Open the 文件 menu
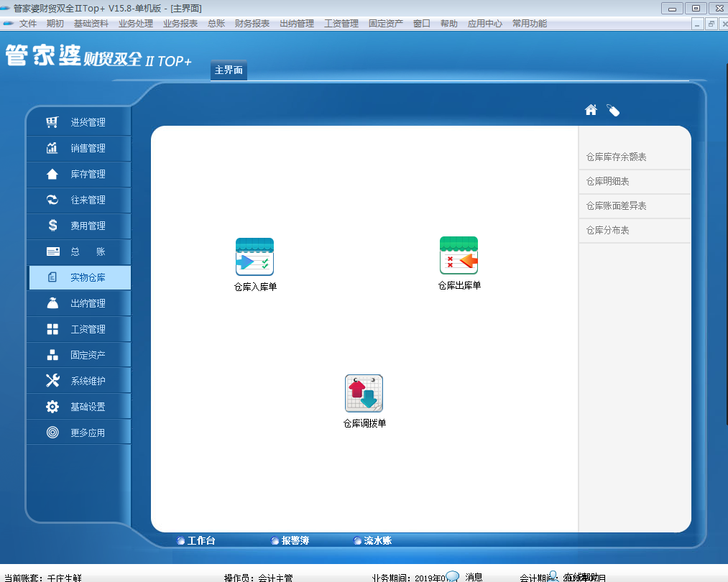The height and width of the screenshot is (582, 728). pos(28,23)
